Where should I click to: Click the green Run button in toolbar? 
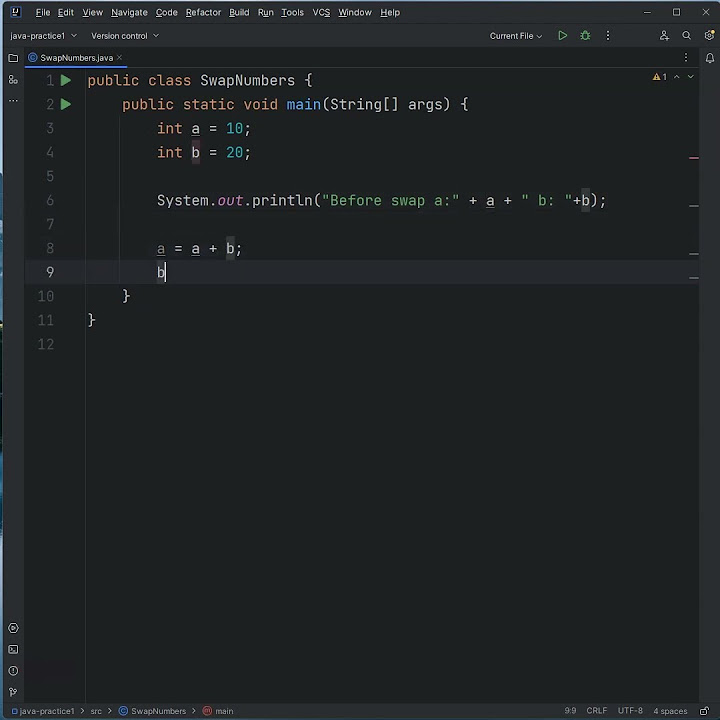click(x=562, y=36)
